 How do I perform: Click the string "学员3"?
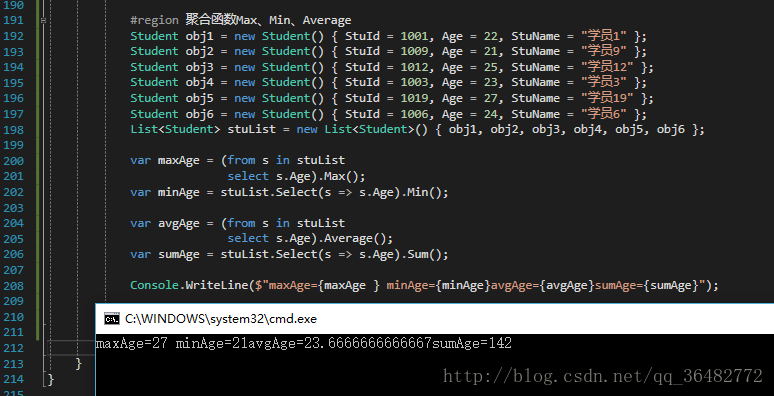pyautogui.click(x=604, y=82)
